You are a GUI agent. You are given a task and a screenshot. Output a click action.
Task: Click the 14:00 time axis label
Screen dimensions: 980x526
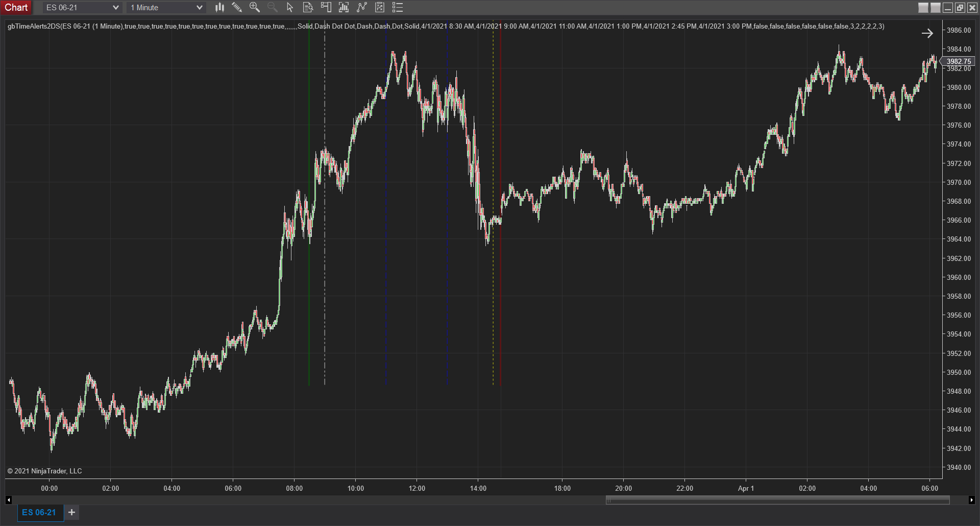478,488
